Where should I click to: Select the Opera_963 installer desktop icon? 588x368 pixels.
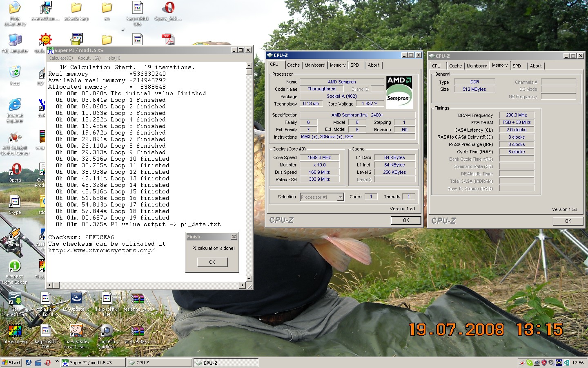click(x=168, y=11)
